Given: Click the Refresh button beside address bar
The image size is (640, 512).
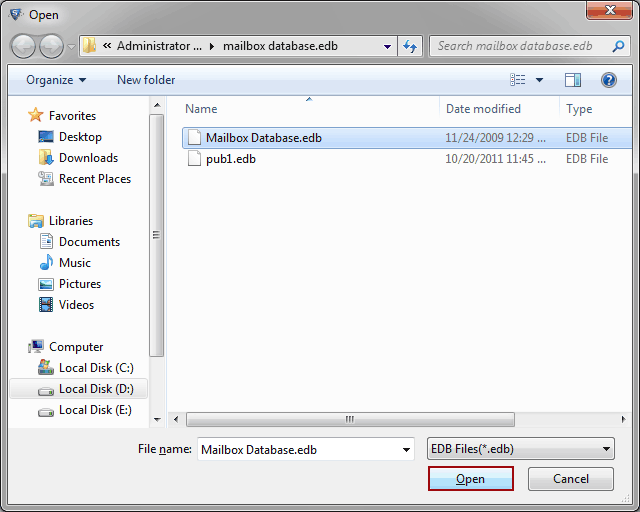Looking at the screenshot, I should click(410, 46).
